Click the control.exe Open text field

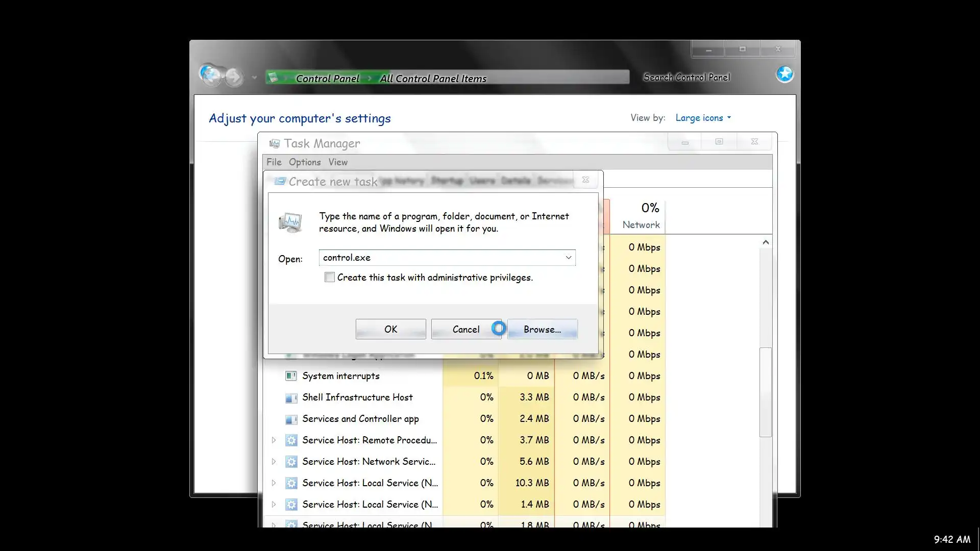tap(439, 258)
